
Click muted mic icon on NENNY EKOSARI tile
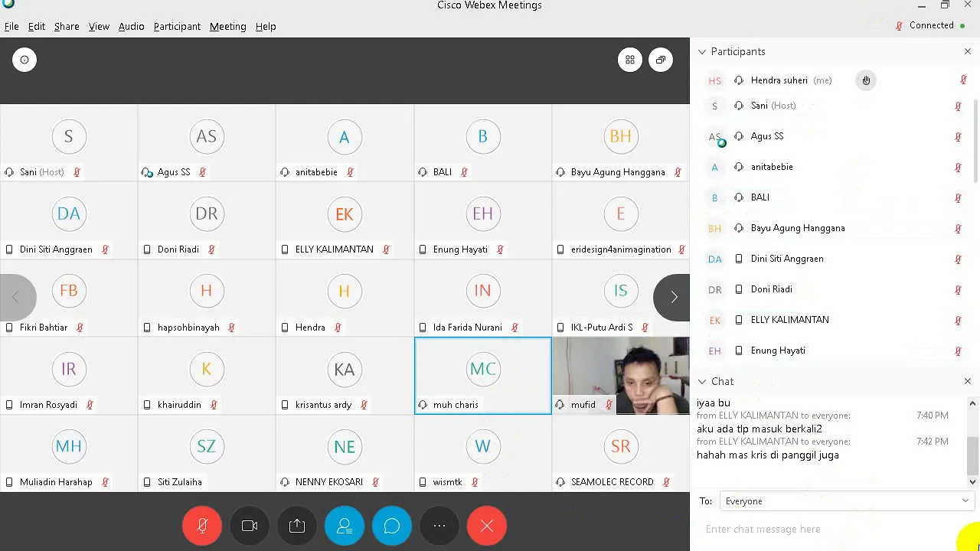(x=375, y=482)
